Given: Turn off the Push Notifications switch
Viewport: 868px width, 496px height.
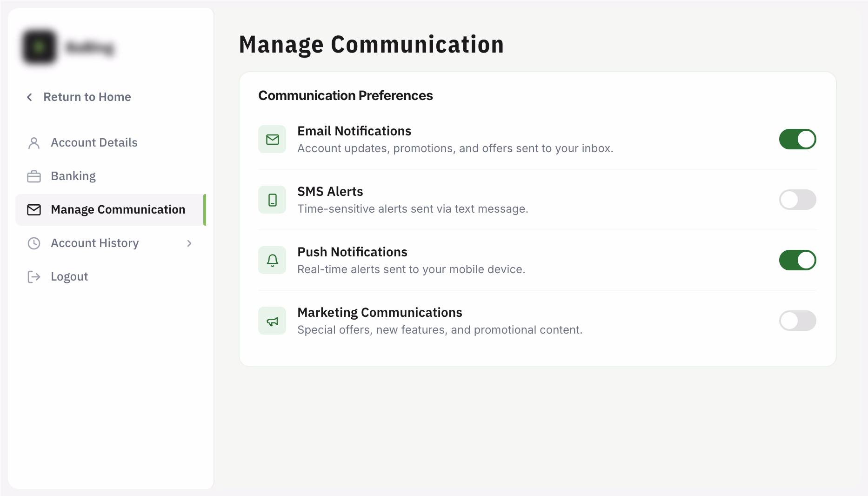Looking at the screenshot, I should point(798,260).
